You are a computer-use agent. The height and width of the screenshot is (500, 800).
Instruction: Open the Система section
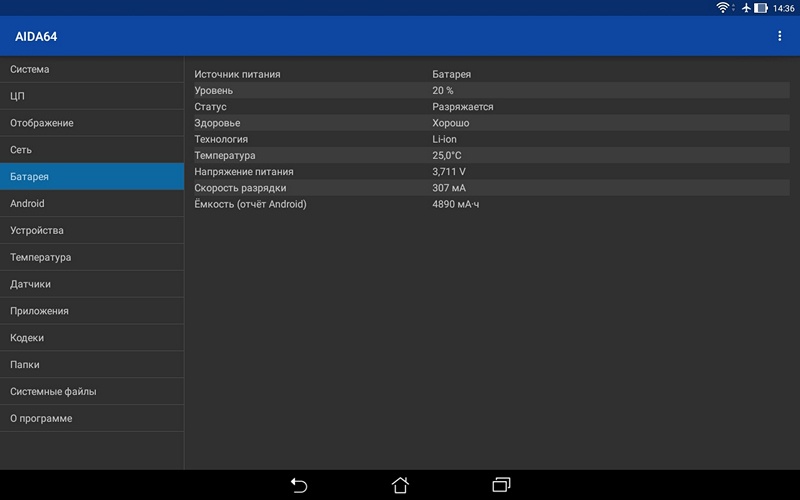(x=92, y=69)
